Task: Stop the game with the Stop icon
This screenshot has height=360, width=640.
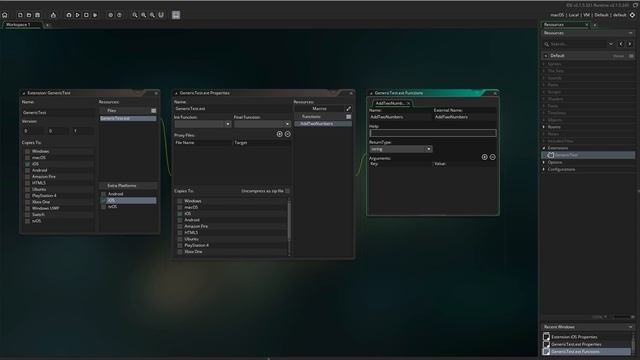Action: pos(86,15)
